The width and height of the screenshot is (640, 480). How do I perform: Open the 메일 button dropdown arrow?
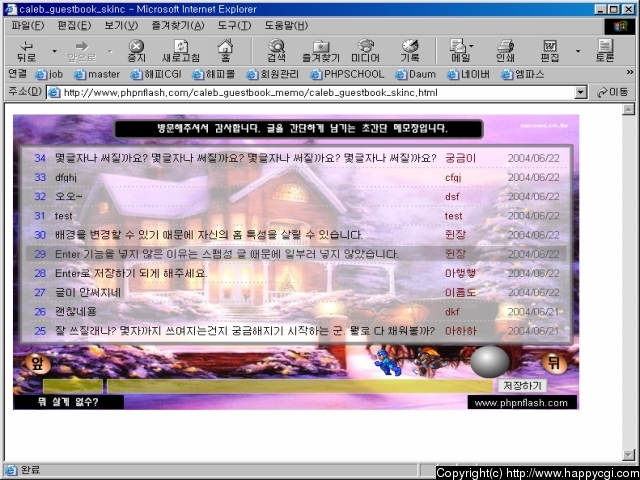click(x=471, y=46)
